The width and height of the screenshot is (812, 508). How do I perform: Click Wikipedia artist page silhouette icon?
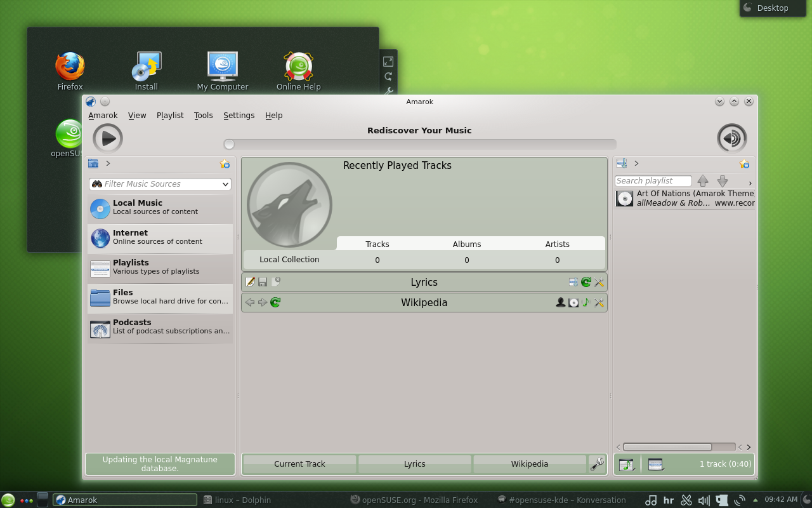(x=560, y=302)
